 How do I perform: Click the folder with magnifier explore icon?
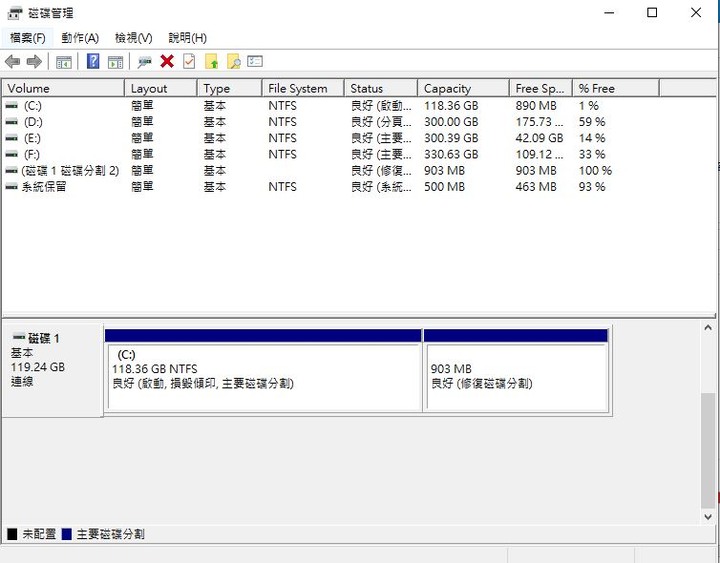pos(234,62)
